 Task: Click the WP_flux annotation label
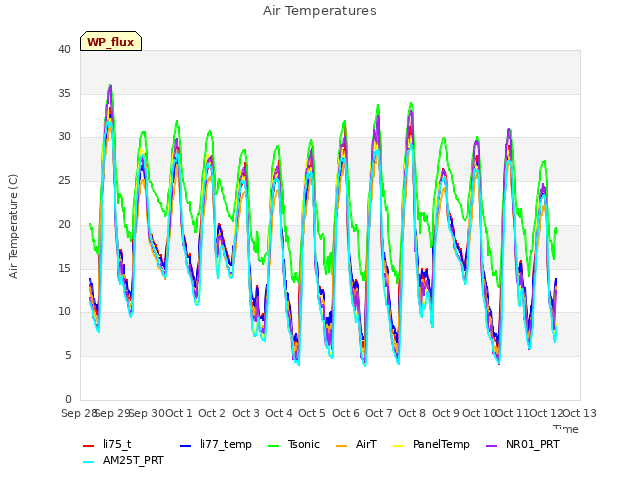(x=111, y=42)
